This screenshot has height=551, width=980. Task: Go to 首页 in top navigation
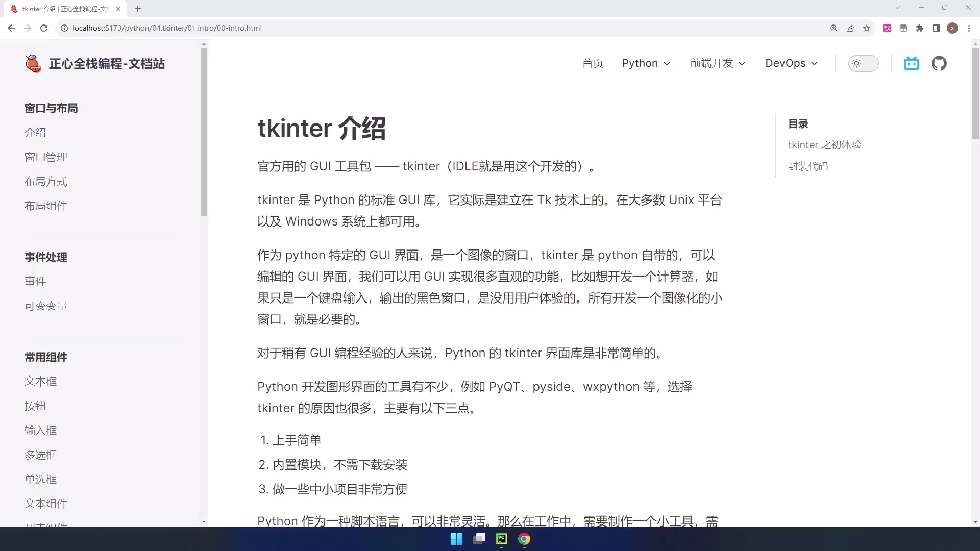pyautogui.click(x=593, y=63)
